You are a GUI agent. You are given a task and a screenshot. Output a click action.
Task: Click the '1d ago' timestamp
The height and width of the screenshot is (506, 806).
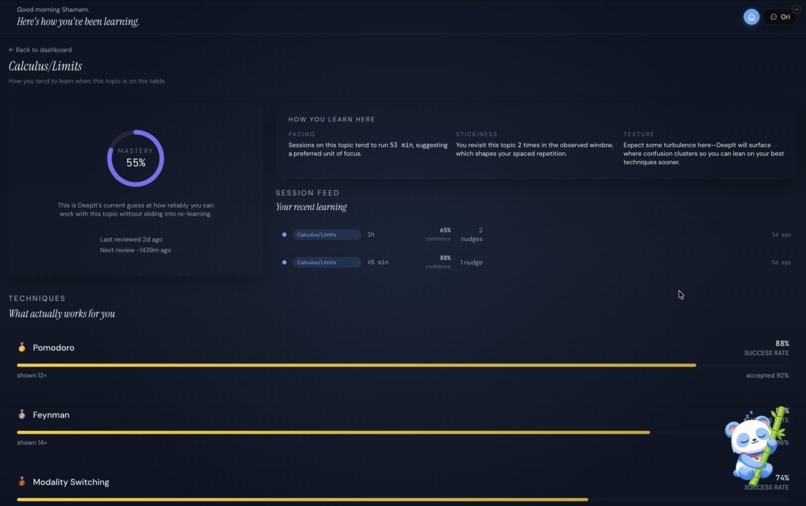[x=781, y=234]
